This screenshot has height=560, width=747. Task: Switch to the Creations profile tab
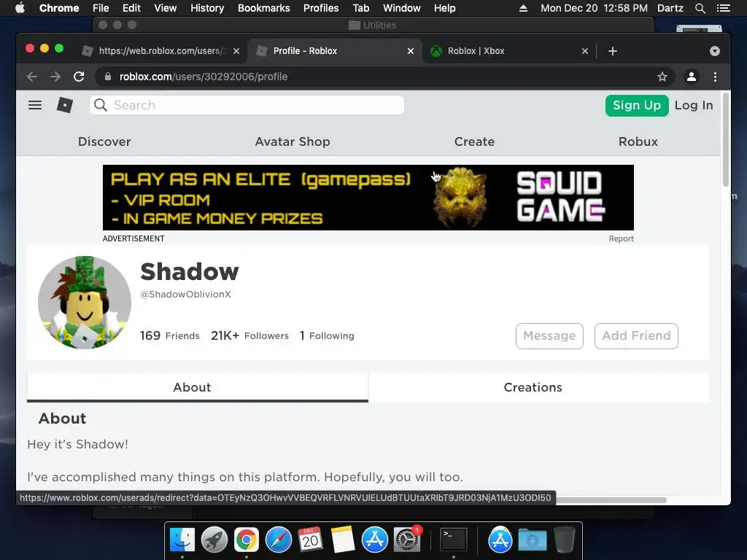(539, 387)
